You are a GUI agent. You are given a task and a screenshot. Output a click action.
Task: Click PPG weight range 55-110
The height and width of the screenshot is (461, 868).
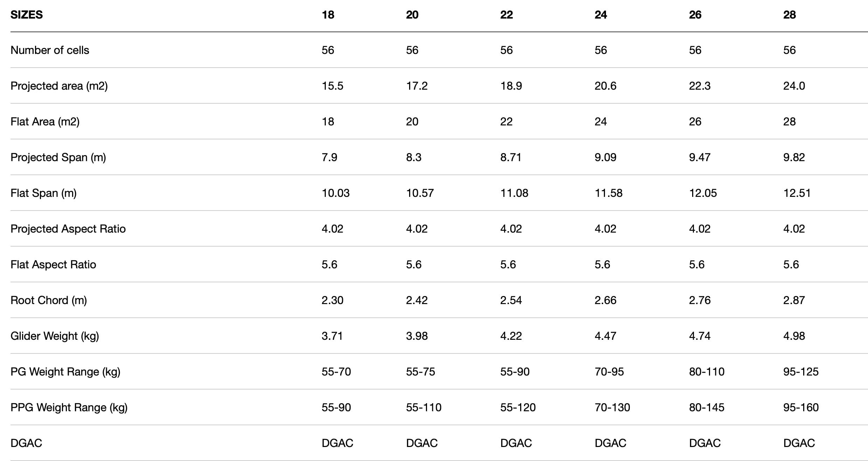tap(423, 407)
